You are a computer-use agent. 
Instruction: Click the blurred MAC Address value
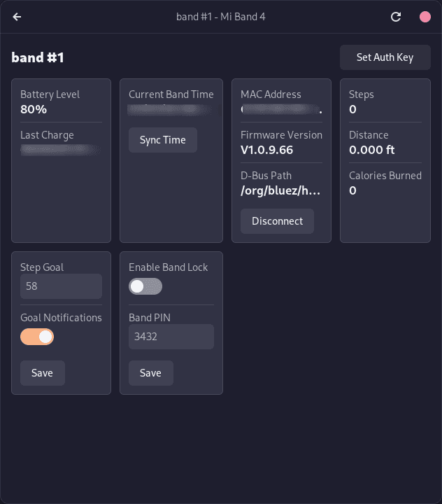point(280,109)
